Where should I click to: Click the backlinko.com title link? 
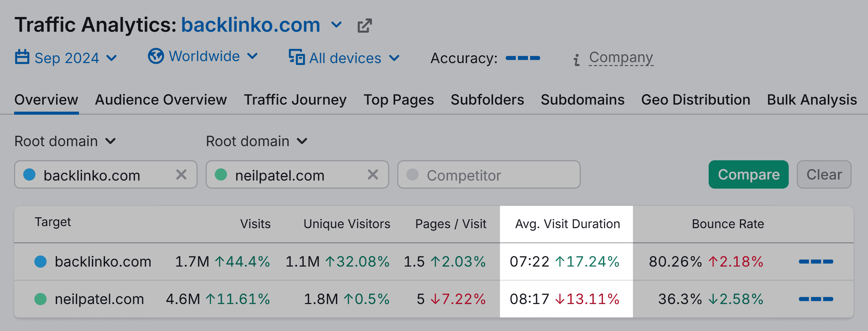(x=251, y=25)
